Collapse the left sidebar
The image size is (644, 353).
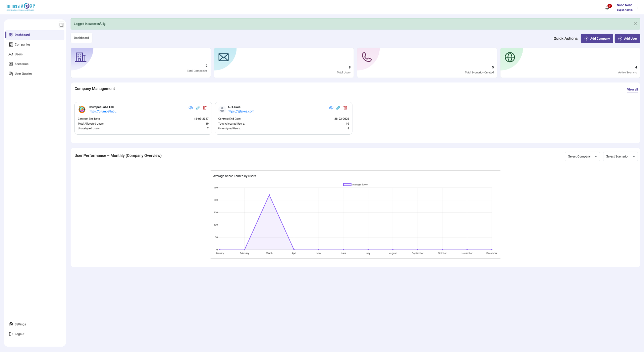(61, 25)
